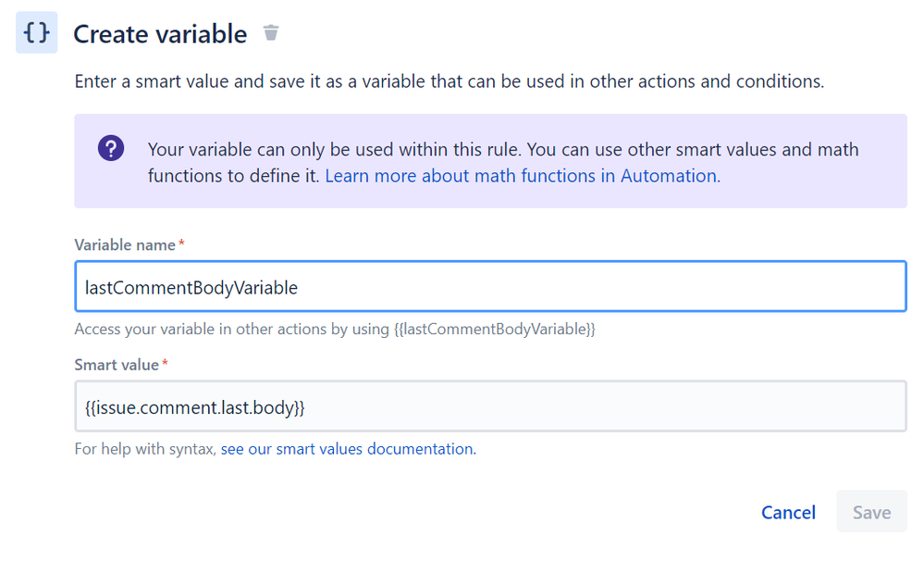Select the Smart value input field
The width and height of the screenshot is (924, 561).
click(490, 407)
